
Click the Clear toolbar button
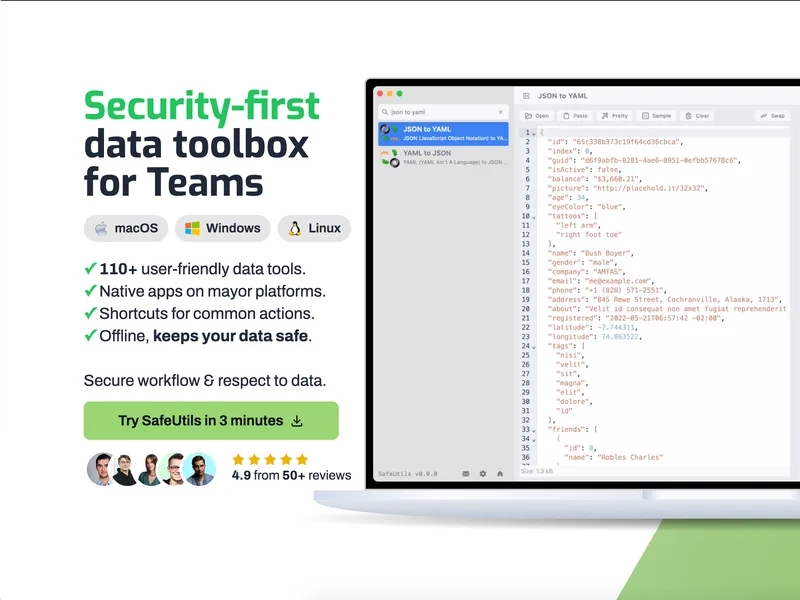pos(697,116)
